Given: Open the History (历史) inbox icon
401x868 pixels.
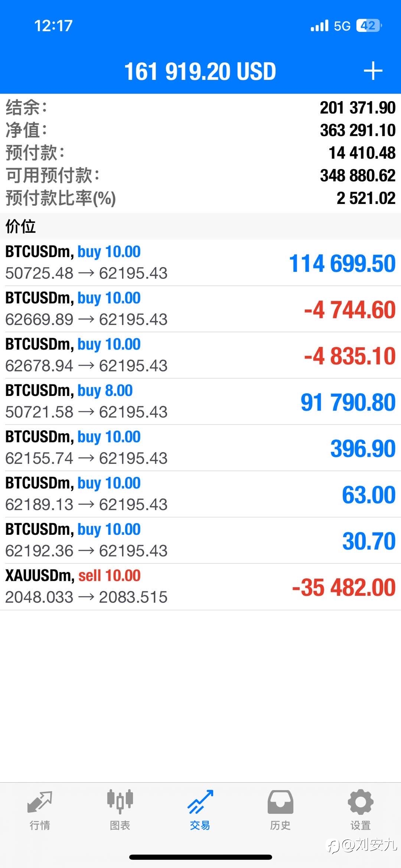Looking at the screenshot, I should coord(280,802).
